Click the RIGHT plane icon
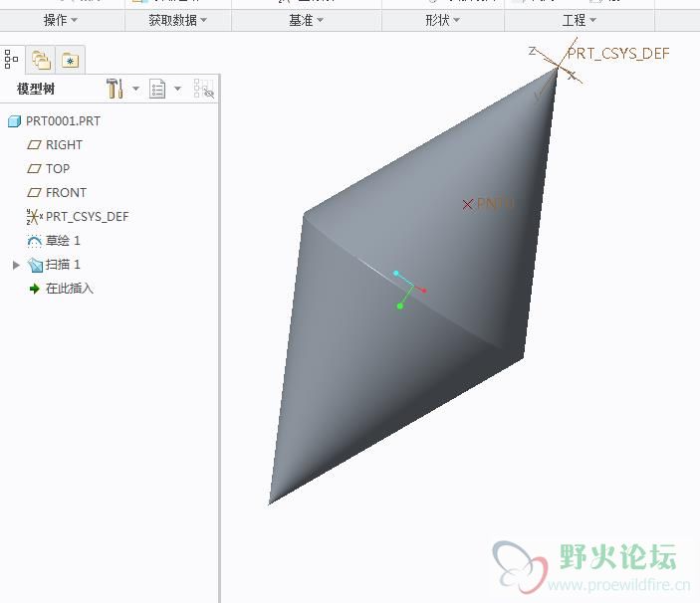 pos(34,145)
